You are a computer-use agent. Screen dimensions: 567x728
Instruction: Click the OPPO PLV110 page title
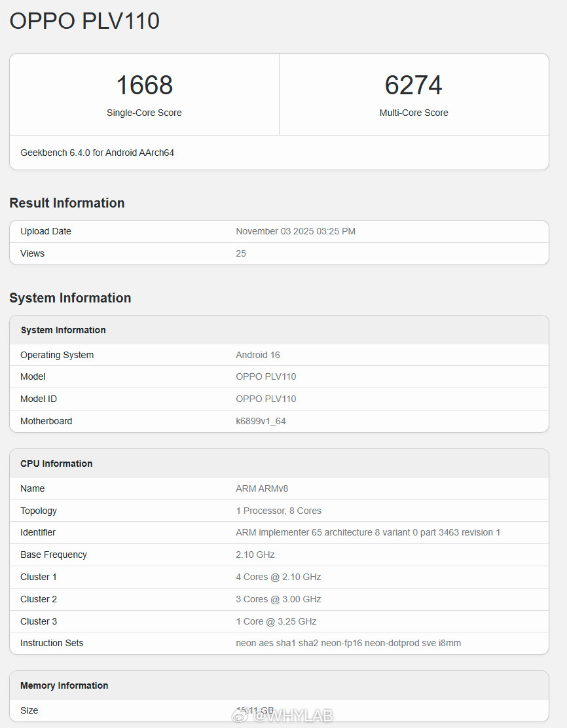point(84,20)
